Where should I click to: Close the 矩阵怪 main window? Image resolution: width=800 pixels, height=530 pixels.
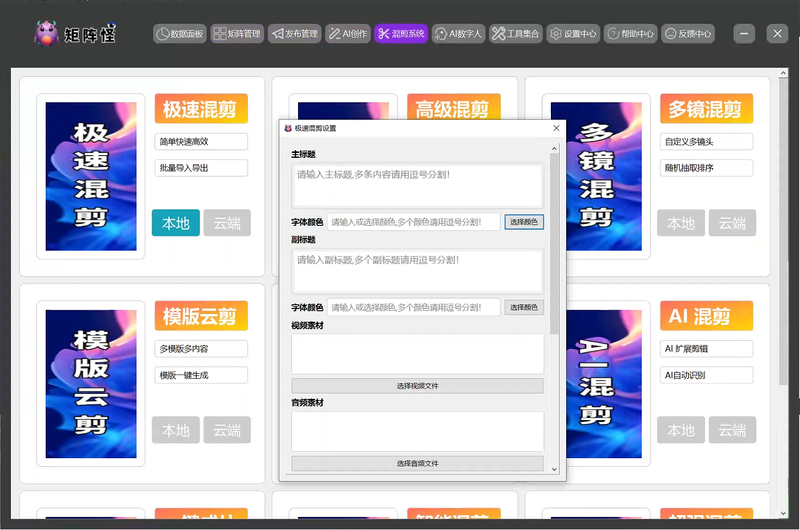pyautogui.click(x=778, y=34)
